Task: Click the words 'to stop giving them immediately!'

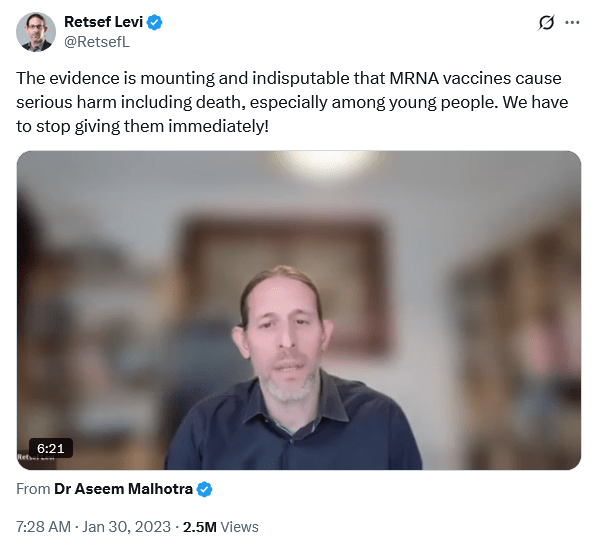Action: [142, 126]
